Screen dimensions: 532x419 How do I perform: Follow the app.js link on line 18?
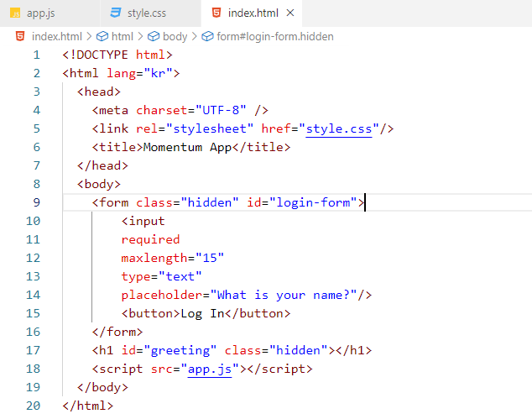210,369
